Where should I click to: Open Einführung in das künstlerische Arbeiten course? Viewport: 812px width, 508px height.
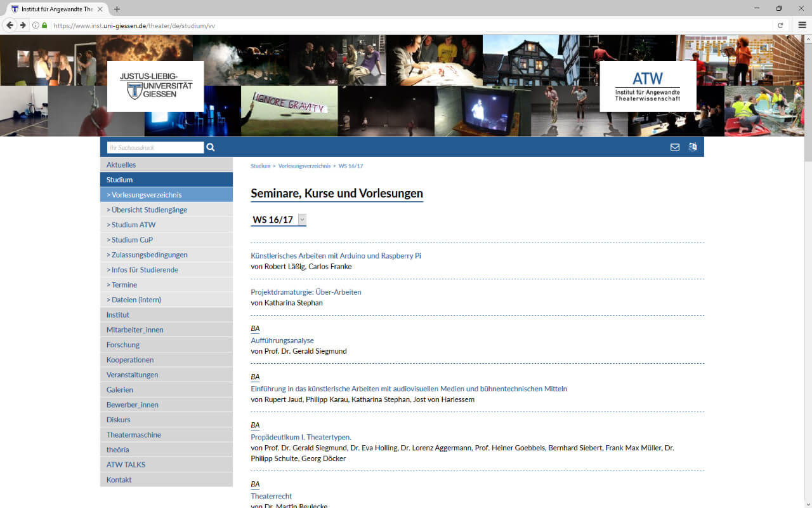[x=409, y=389]
